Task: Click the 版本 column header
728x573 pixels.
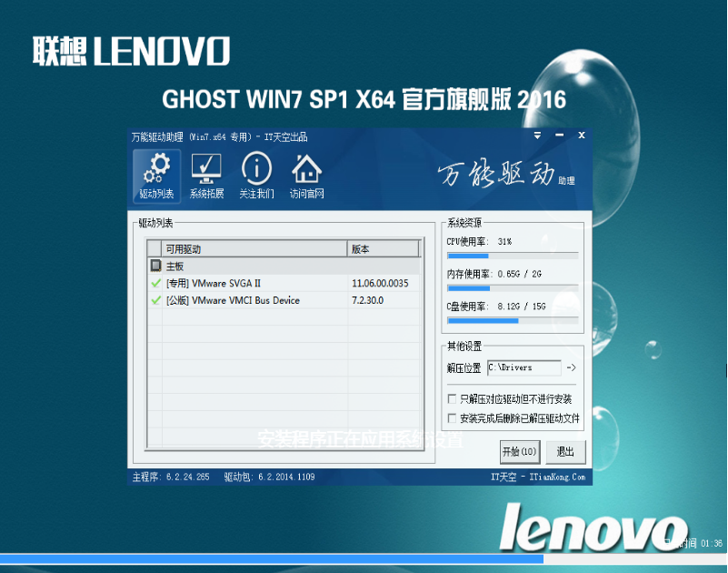Action: [x=383, y=249]
